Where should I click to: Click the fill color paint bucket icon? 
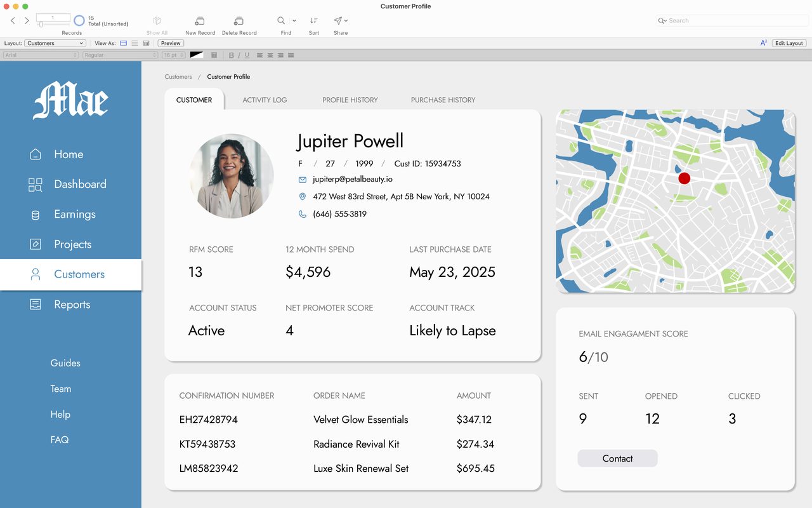[x=214, y=55]
